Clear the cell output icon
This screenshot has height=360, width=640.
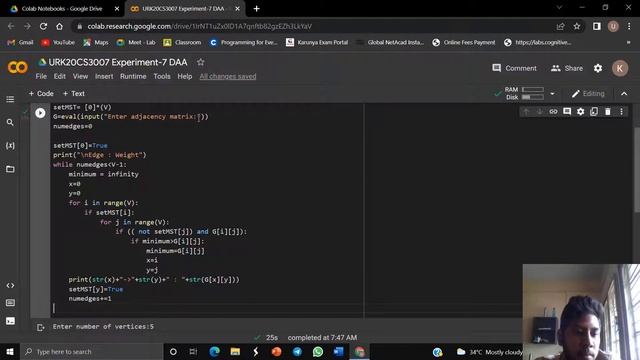(x=40, y=327)
